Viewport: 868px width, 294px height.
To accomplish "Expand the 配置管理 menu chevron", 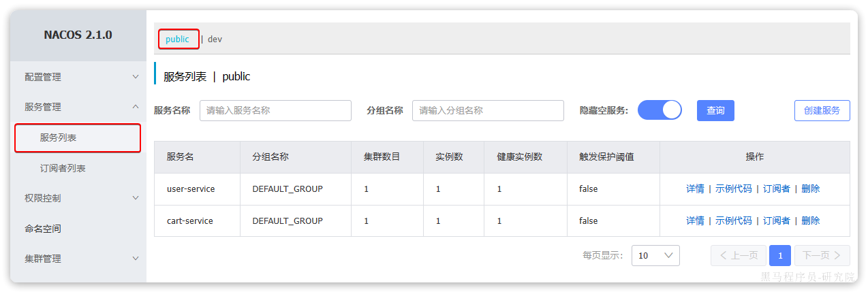I will pyautogui.click(x=136, y=77).
